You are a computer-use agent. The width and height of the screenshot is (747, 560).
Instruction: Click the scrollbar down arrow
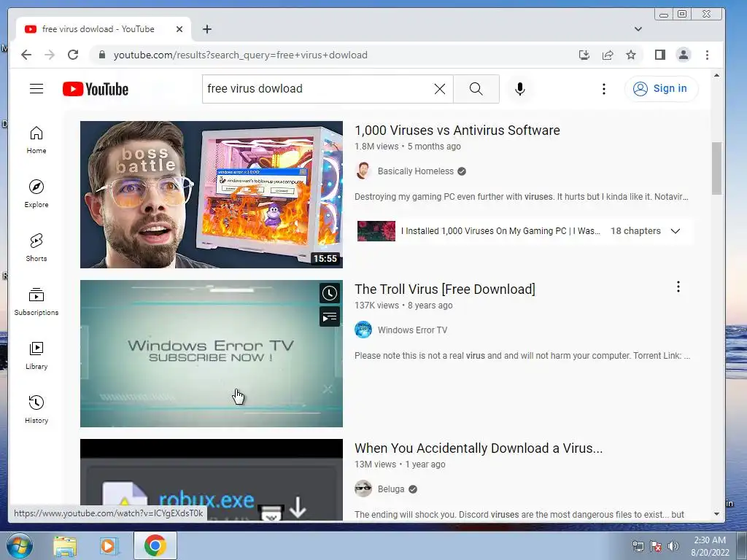tap(716, 514)
